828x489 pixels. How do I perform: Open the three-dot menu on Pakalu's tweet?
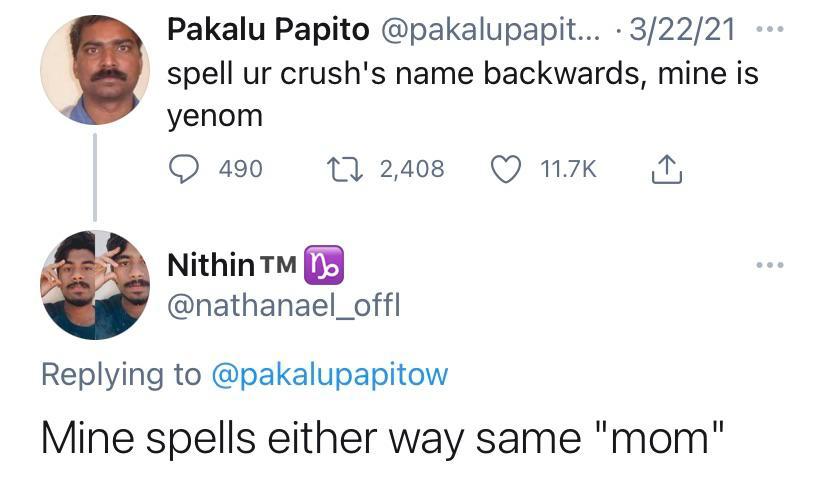click(x=771, y=30)
